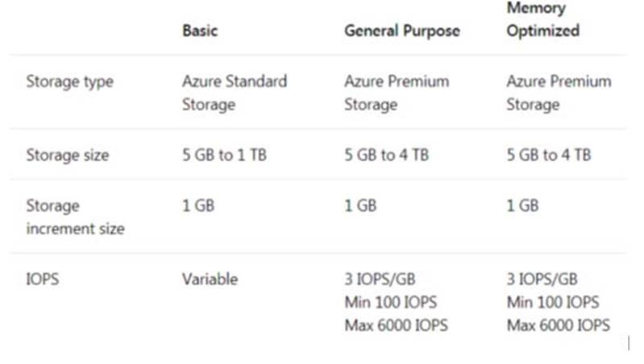
Task: Click the 5 GB to 1 TB cell
Action: (225, 155)
